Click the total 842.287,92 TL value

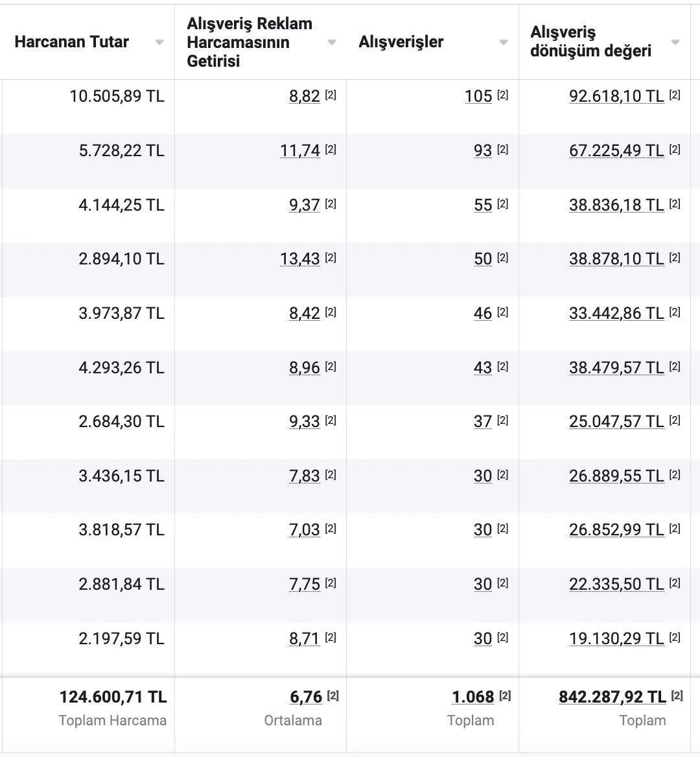coord(612,697)
